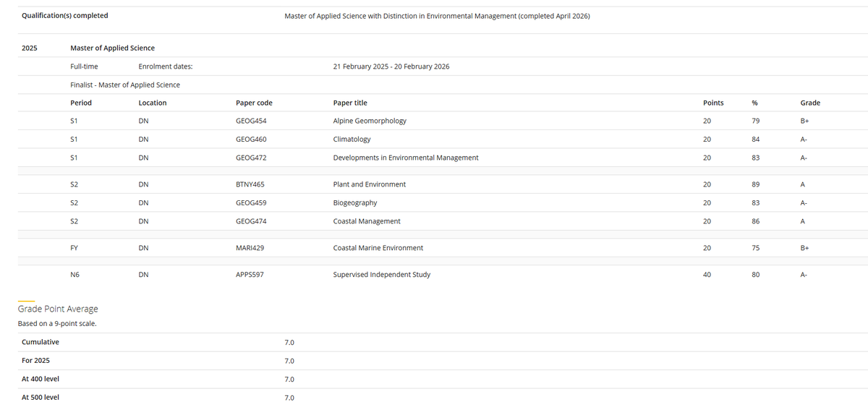This screenshot has width=868, height=407.
Task: Click the Paper title column header
Action: (350, 103)
